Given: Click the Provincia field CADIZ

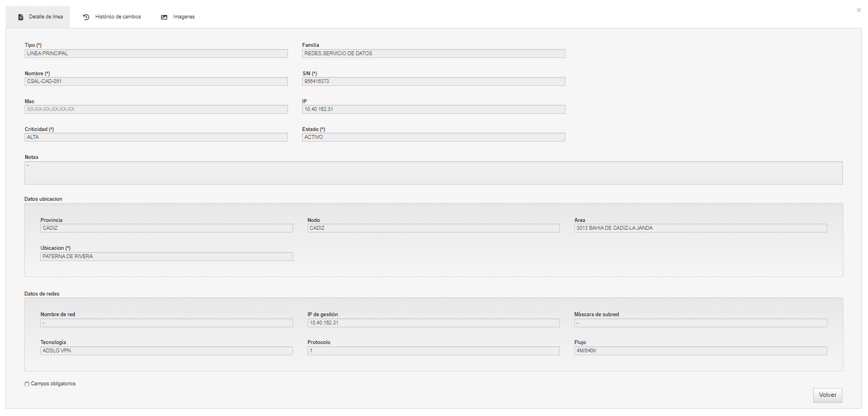Looking at the screenshot, I should [166, 228].
